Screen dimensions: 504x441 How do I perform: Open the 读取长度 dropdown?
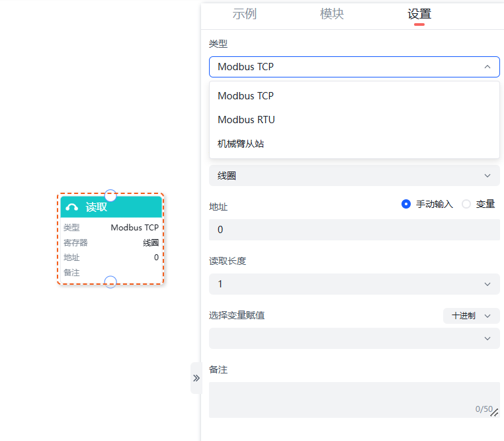point(355,284)
